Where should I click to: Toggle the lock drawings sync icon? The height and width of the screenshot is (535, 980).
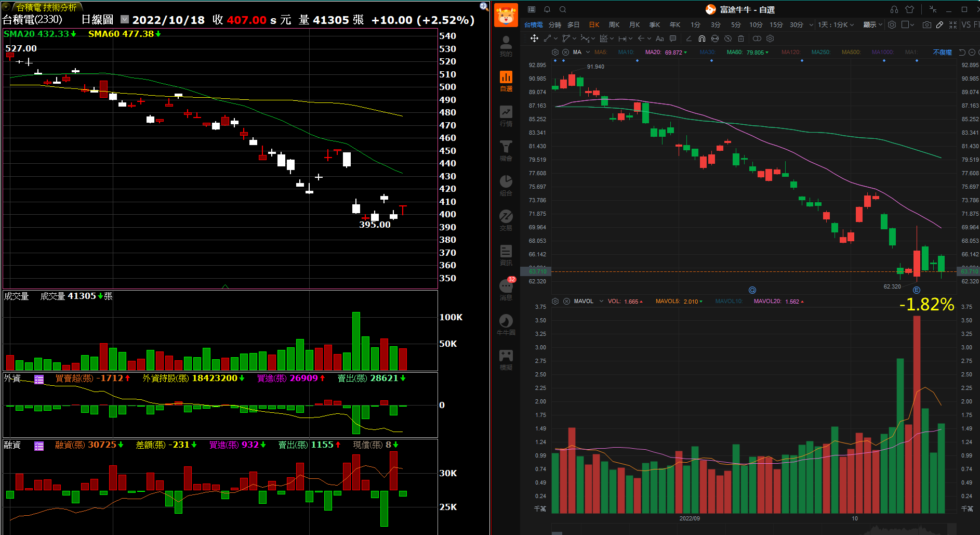coord(715,38)
